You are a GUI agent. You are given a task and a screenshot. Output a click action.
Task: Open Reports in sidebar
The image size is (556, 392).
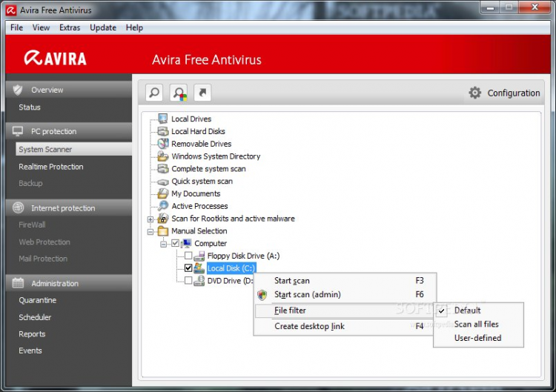click(32, 334)
